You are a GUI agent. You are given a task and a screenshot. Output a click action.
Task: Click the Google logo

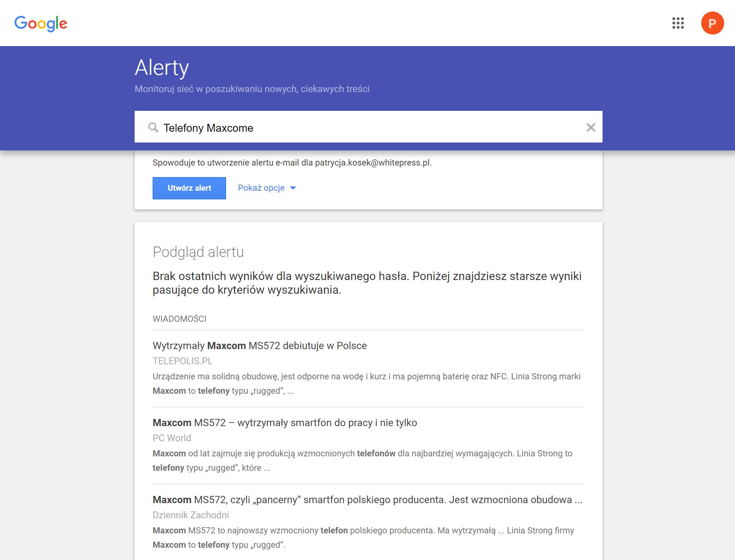[41, 24]
